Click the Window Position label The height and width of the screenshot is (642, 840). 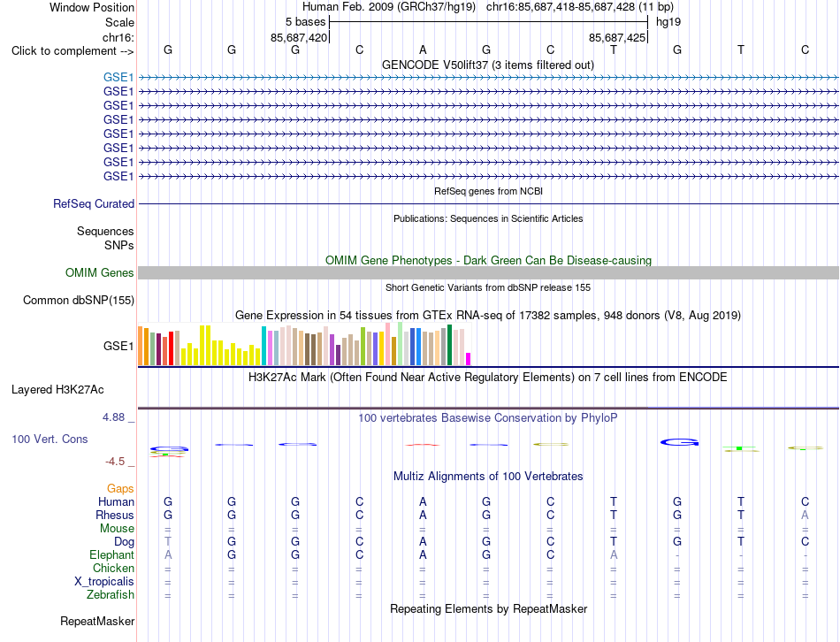click(x=92, y=7)
